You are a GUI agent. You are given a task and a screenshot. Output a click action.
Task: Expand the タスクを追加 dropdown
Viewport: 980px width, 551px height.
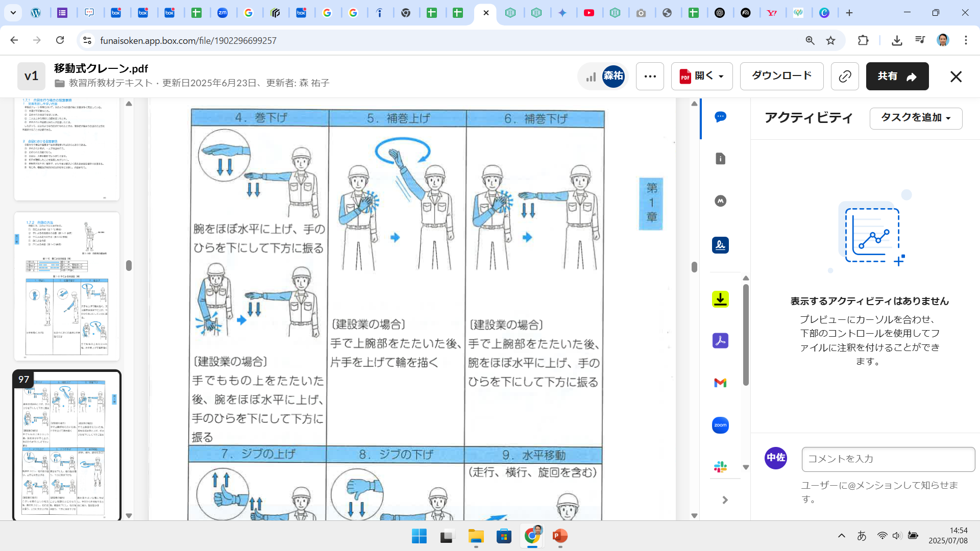pos(916,118)
